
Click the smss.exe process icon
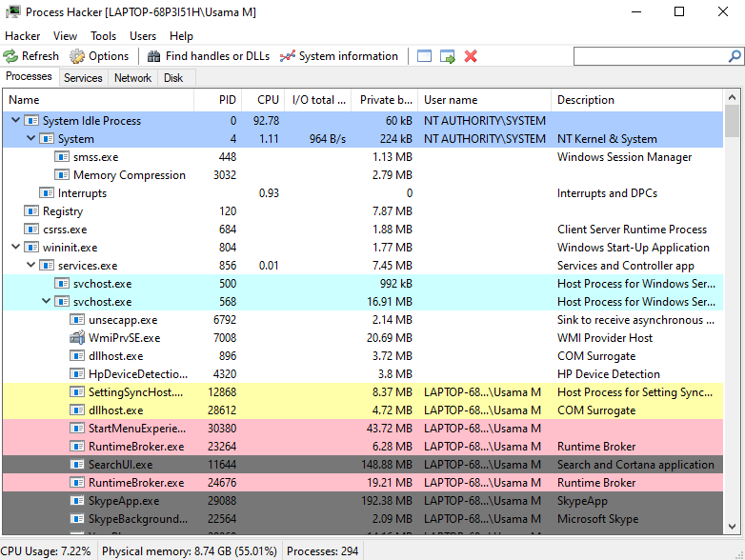[x=62, y=157]
